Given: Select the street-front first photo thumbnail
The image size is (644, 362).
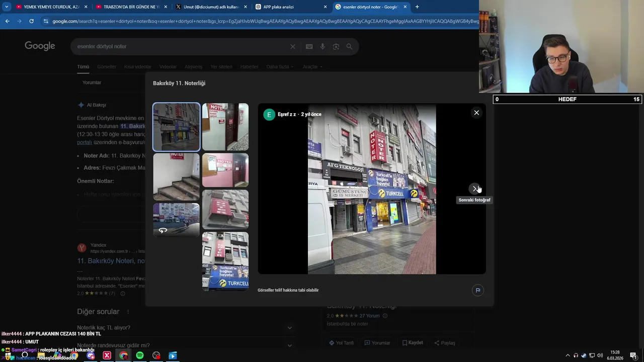Looking at the screenshot, I should pos(176,127).
